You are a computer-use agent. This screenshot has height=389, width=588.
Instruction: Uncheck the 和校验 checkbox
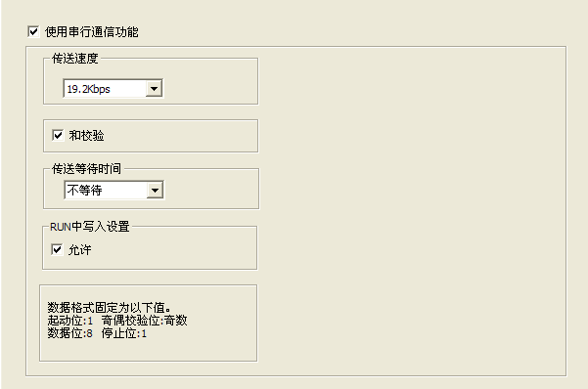point(58,135)
